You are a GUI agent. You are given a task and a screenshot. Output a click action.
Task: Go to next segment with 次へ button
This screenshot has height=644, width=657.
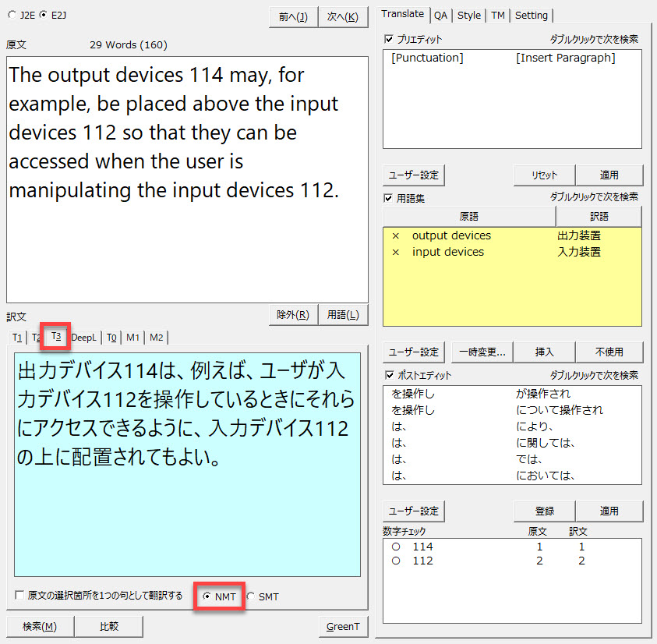[342, 17]
